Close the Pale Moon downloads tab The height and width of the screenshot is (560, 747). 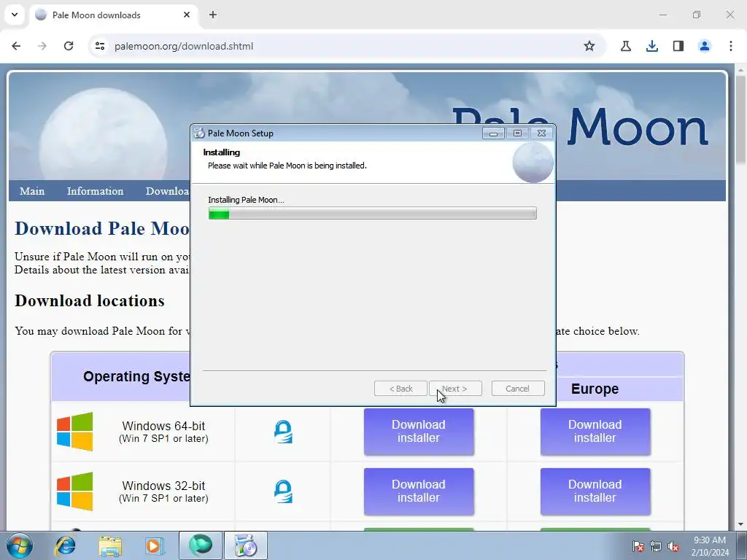(x=187, y=15)
